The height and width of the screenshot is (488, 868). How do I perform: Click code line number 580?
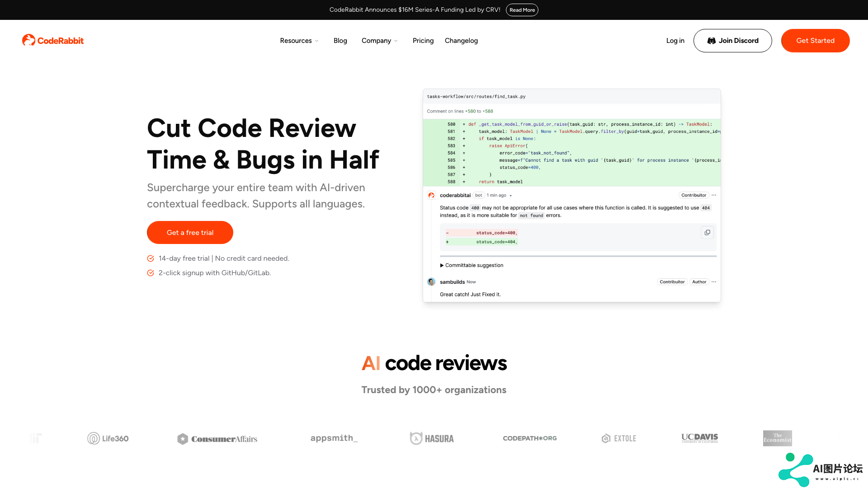coord(451,124)
